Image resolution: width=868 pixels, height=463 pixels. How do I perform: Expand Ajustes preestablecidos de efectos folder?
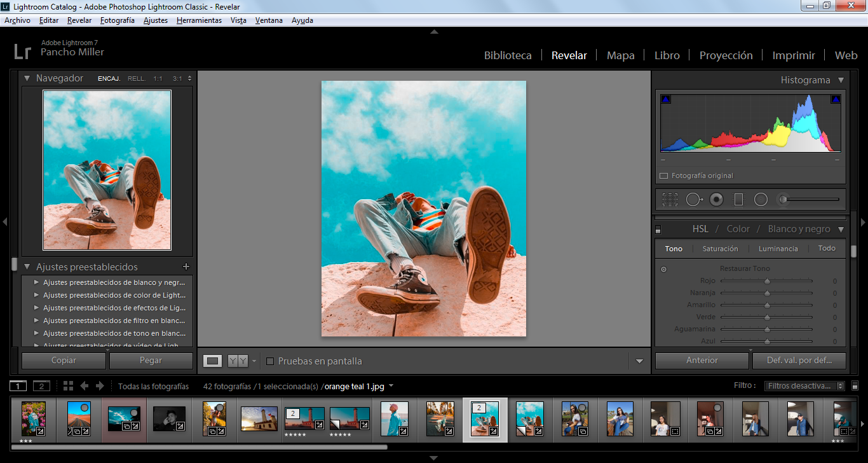click(x=36, y=308)
